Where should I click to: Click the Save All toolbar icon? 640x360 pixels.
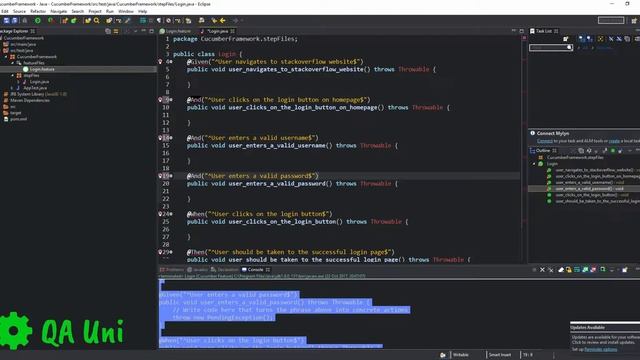[15, 20]
